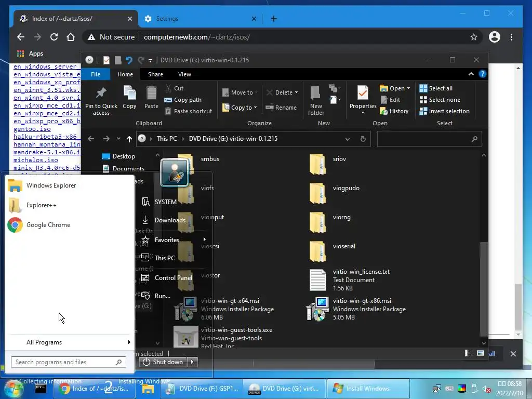The width and height of the screenshot is (532, 399).
Task: Collapse the ribbon with the chevron
Action: 471,74
